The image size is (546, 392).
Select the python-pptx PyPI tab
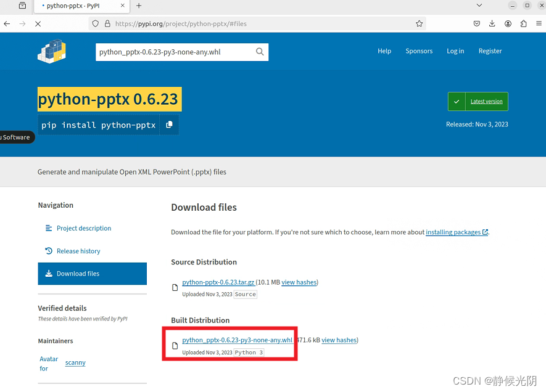(81, 6)
